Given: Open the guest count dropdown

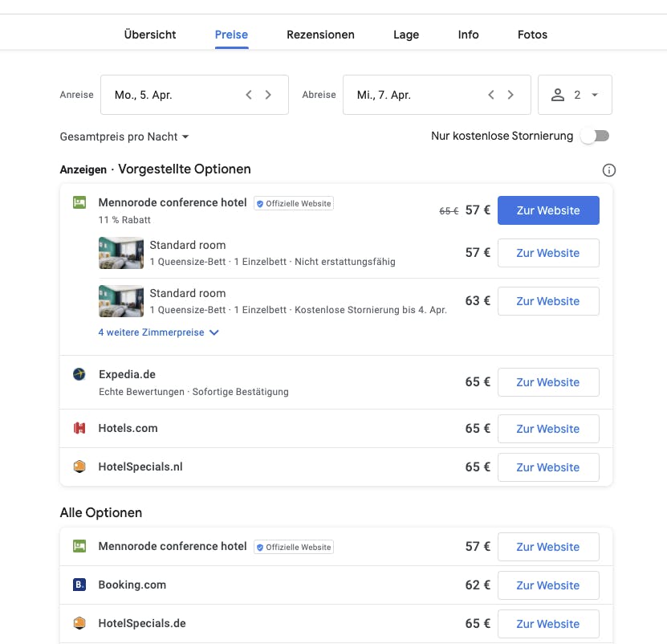Looking at the screenshot, I should coord(575,95).
